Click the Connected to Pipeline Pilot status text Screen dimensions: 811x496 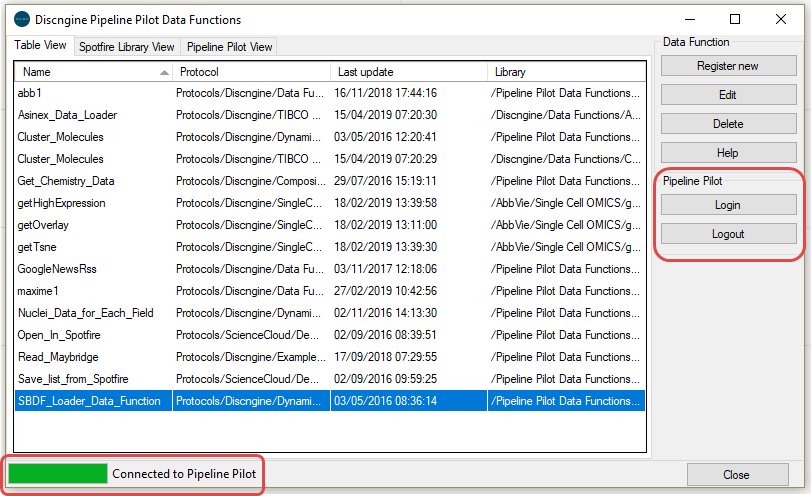click(184, 474)
